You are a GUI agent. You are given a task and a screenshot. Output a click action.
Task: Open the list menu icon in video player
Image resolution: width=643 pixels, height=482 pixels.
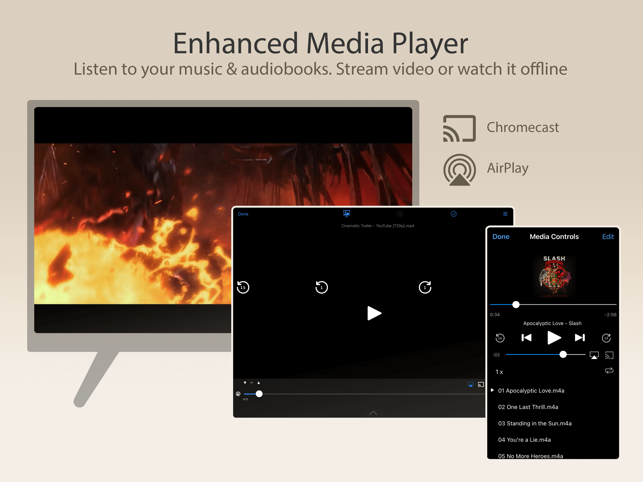click(x=505, y=214)
